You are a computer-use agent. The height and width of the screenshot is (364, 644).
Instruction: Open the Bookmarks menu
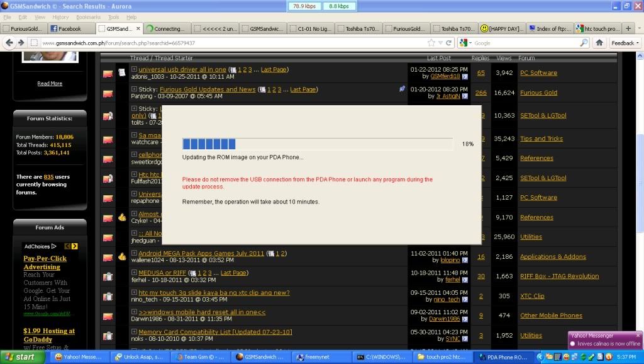click(88, 17)
